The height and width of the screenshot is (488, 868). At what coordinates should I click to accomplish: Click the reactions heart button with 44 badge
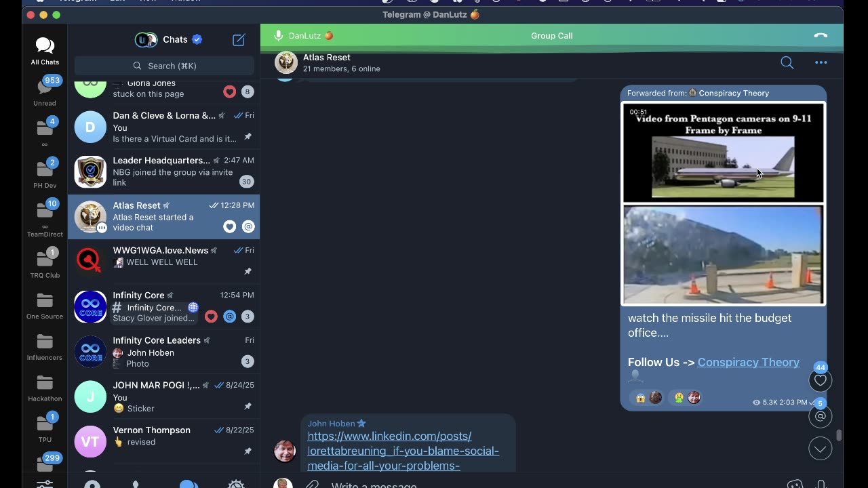(821, 380)
